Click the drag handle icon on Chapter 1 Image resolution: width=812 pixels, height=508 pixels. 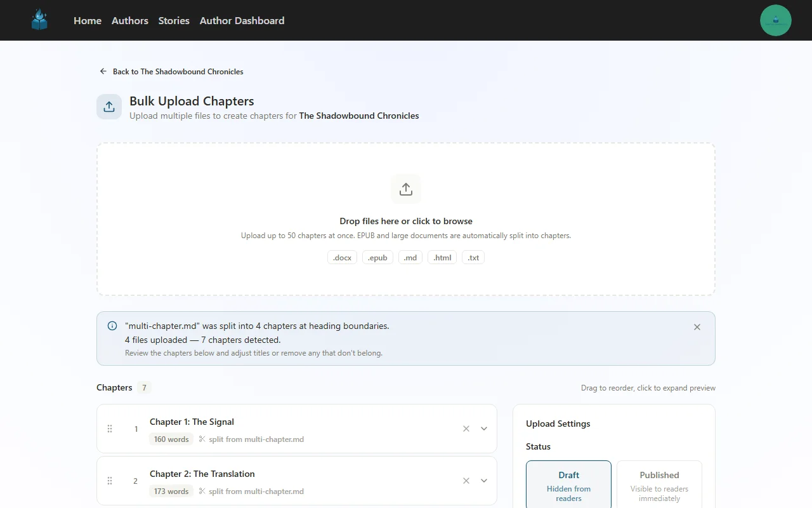[110, 429]
